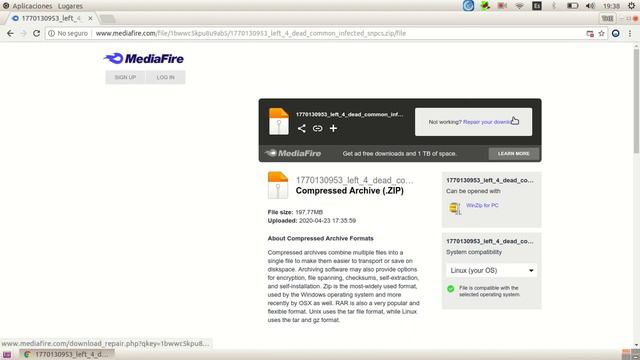
Task: Open the Wi-Fi indicator in top panel
Action: (x=519, y=6)
